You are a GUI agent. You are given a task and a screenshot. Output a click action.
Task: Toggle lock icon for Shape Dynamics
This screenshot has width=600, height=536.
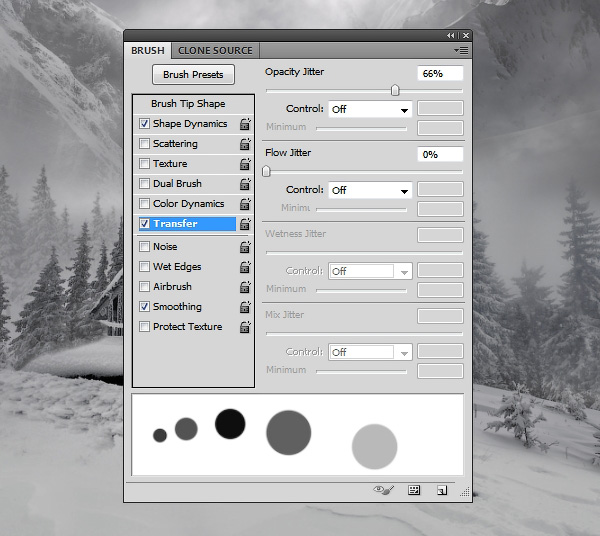245,124
